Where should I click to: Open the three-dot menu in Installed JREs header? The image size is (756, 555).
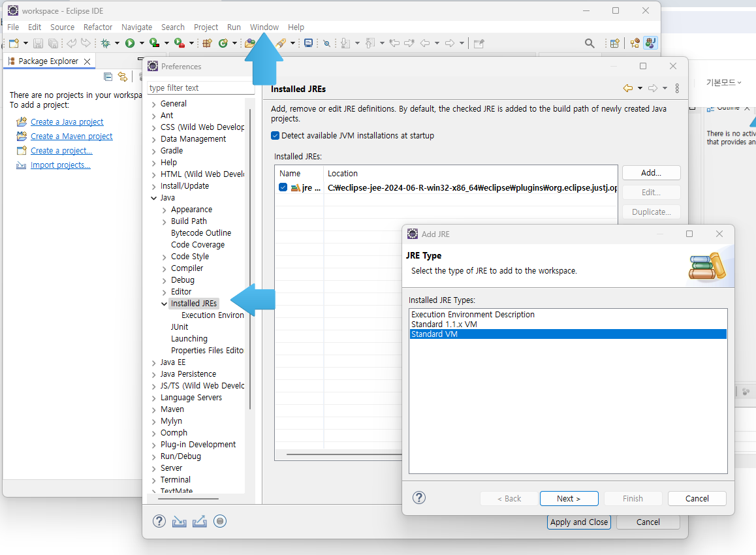[x=677, y=88]
